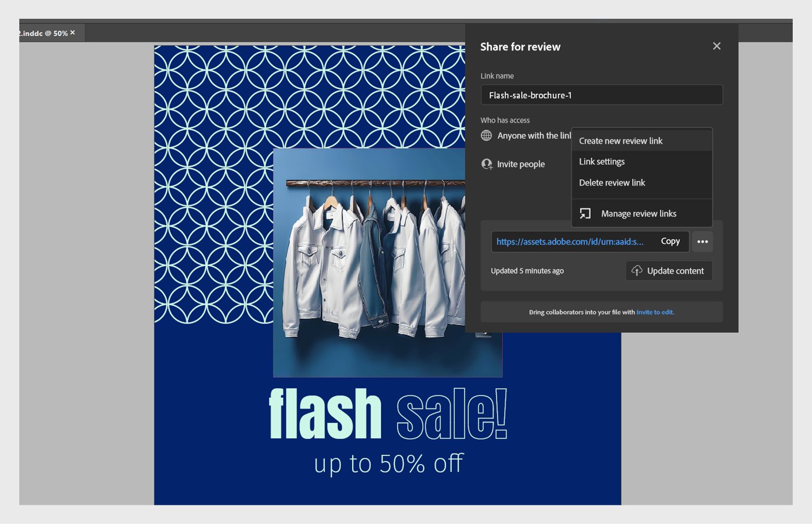
Task: Open the assets.adobe.com review URL
Action: (x=569, y=241)
